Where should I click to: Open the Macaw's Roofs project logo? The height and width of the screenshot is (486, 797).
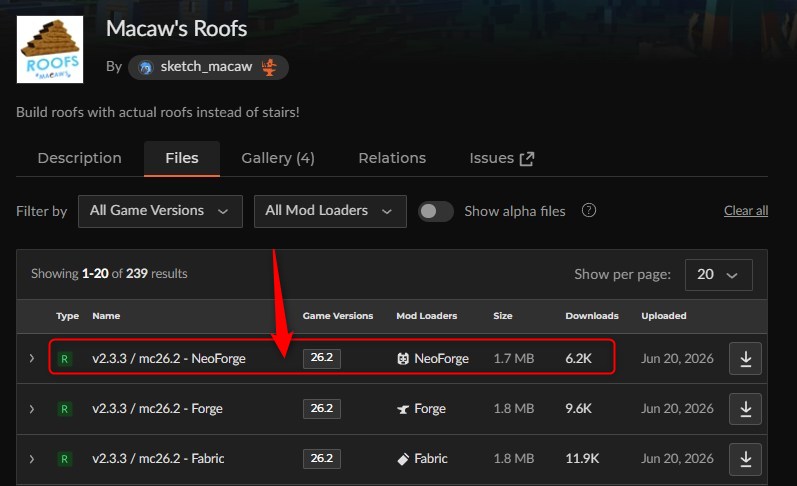click(x=50, y=49)
